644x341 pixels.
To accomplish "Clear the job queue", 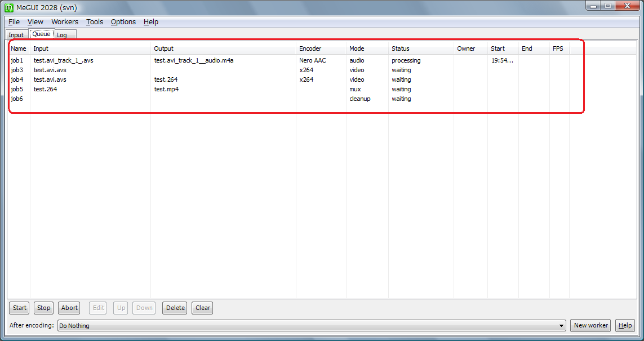I will (x=203, y=308).
